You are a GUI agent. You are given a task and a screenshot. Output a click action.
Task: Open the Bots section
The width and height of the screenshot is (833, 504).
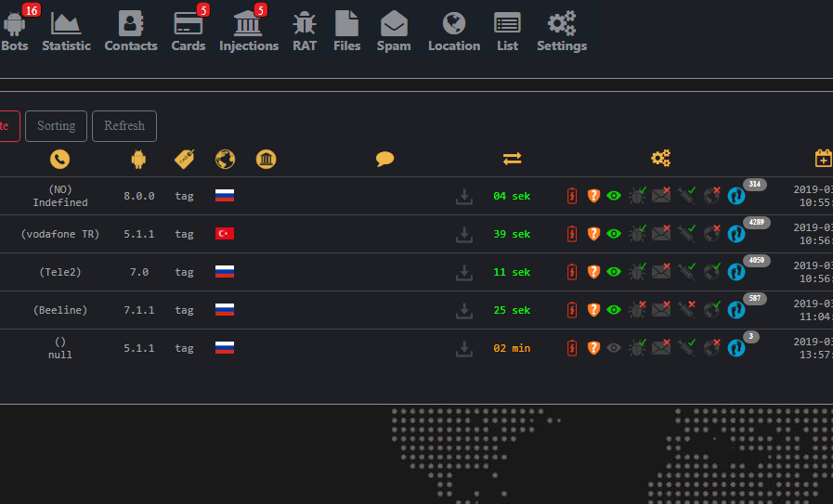coord(15,29)
